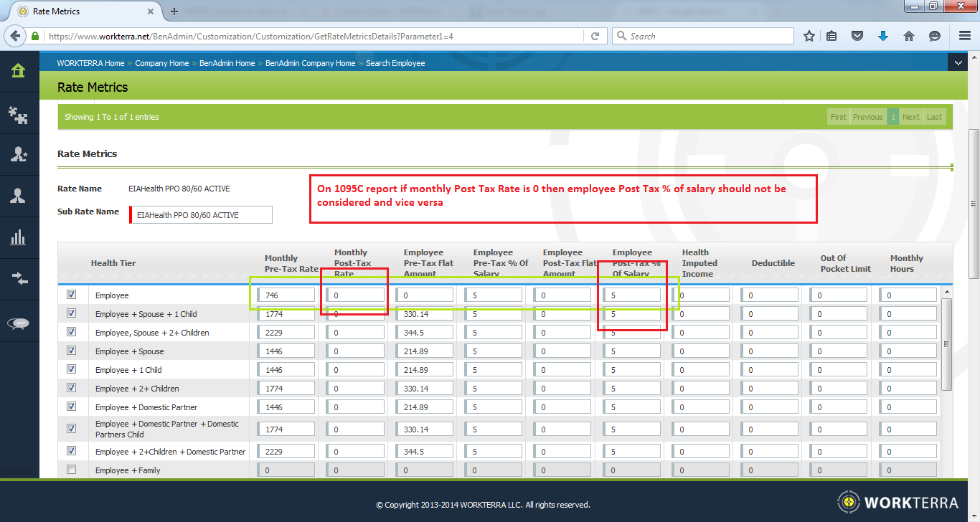Image resolution: width=980 pixels, height=522 pixels.
Task: Go to Firefox home page icon
Action: [909, 36]
